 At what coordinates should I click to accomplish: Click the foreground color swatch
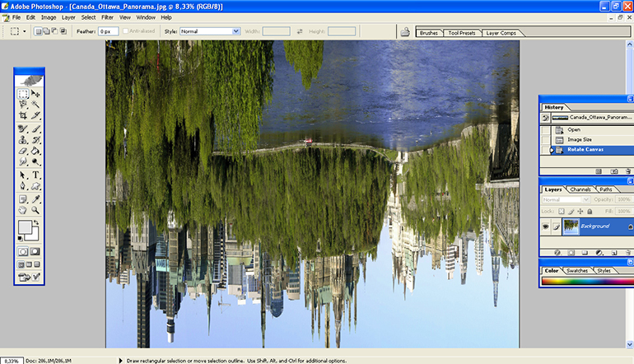coord(25,227)
